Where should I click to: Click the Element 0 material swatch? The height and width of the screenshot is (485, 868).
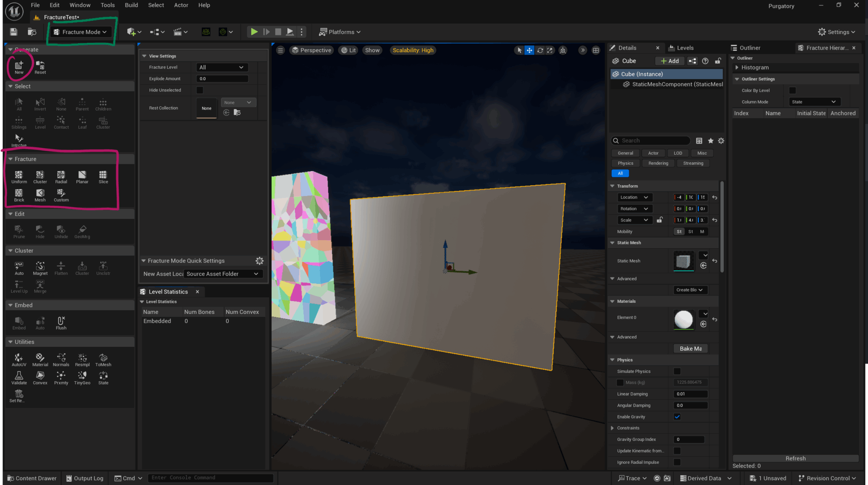pyautogui.click(x=683, y=320)
